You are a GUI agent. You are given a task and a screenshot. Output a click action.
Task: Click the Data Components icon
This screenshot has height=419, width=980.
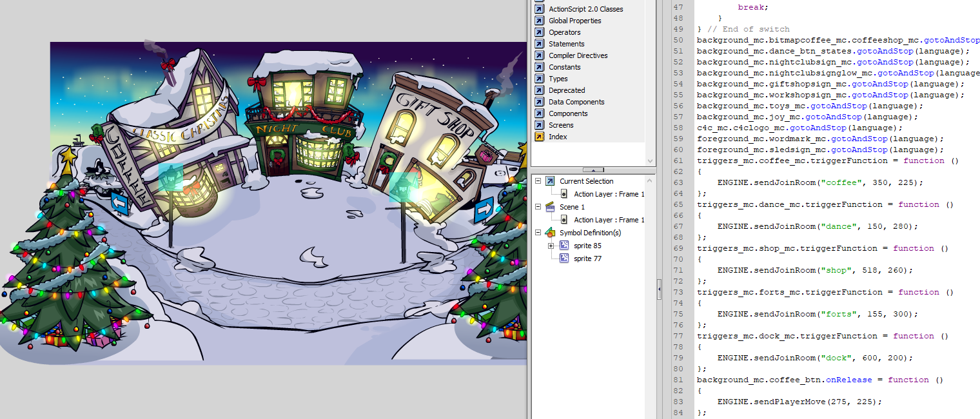pos(539,102)
